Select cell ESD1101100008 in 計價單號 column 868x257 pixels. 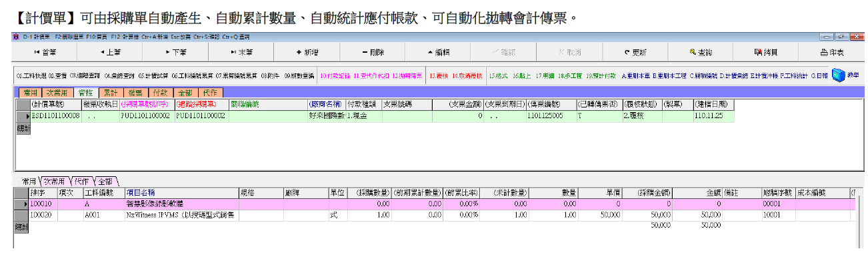point(56,116)
